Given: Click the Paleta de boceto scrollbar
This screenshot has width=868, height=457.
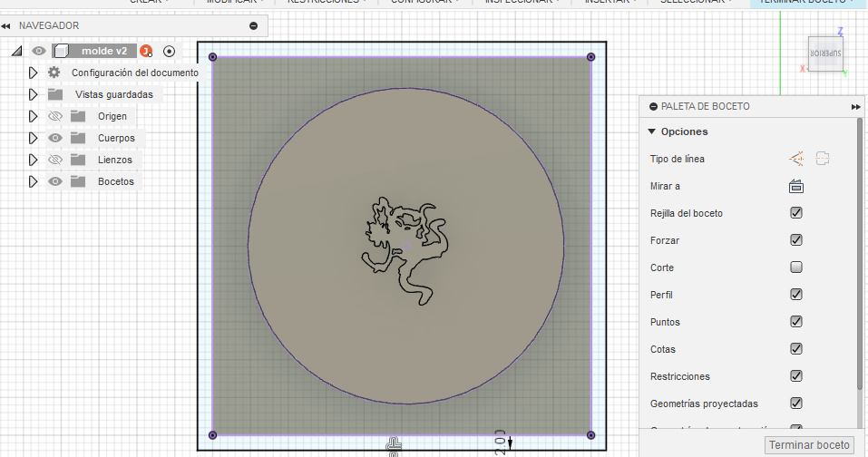Looking at the screenshot, I should (x=860, y=255).
